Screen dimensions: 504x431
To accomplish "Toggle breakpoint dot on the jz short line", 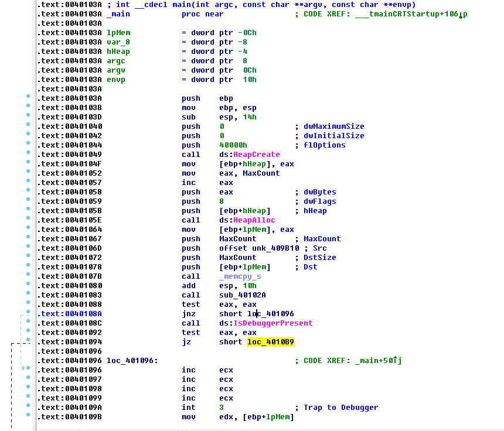I will 28,340.
